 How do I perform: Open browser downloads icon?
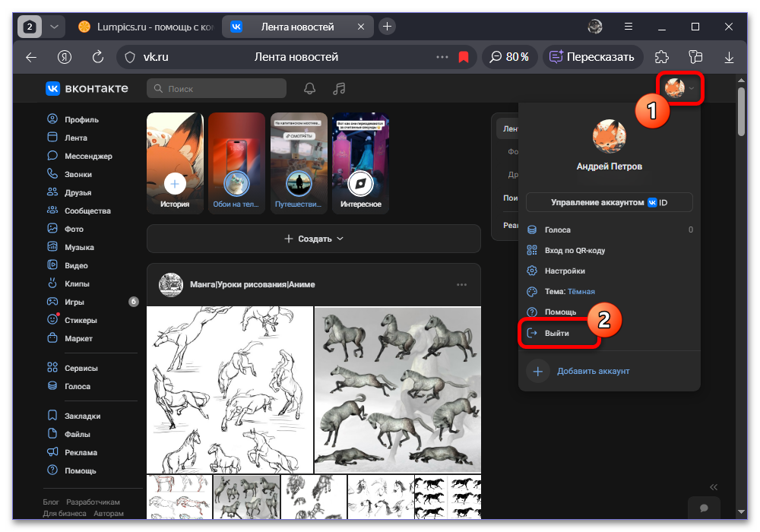tap(729, 57)
